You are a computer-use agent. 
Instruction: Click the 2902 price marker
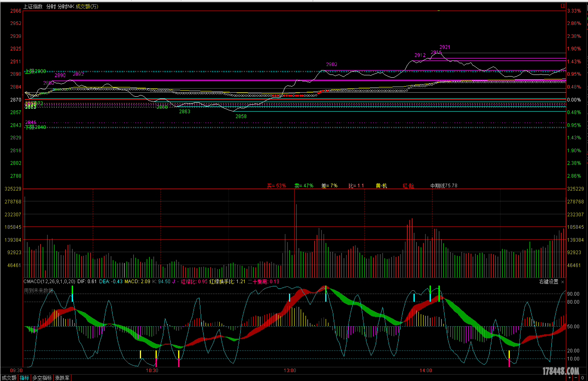332,64
